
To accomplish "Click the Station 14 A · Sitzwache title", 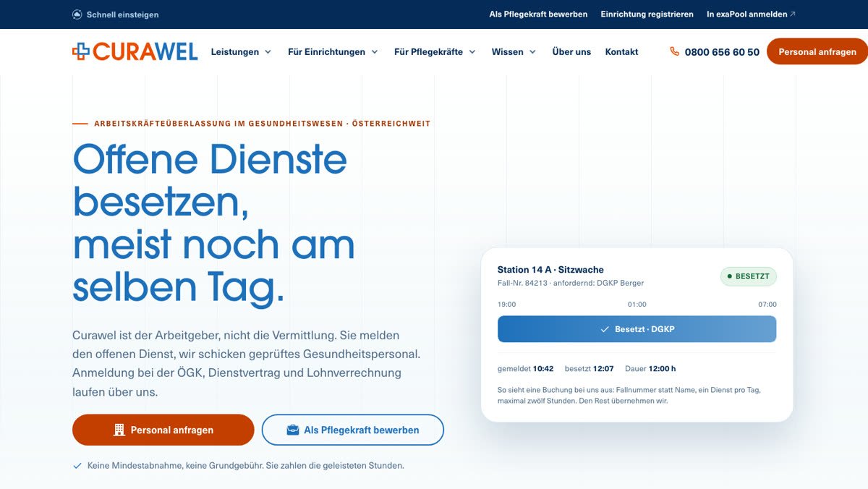I will tap(550, 270).
